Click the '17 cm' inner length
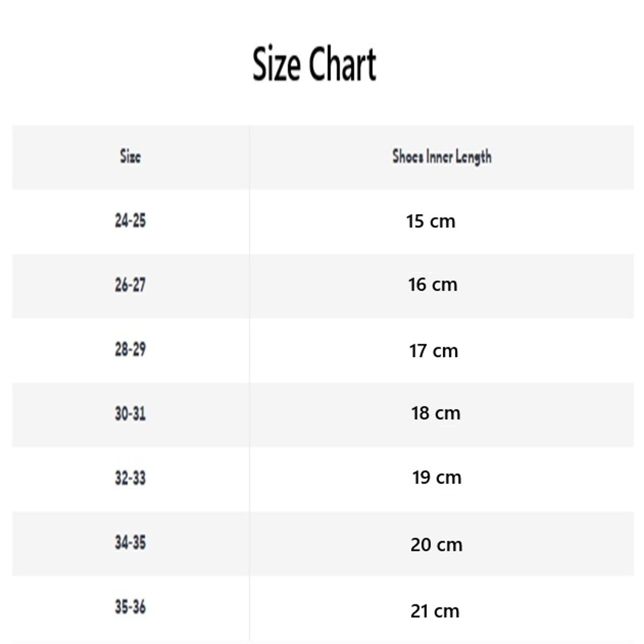644x644 pixels. [x=434, y=351]
